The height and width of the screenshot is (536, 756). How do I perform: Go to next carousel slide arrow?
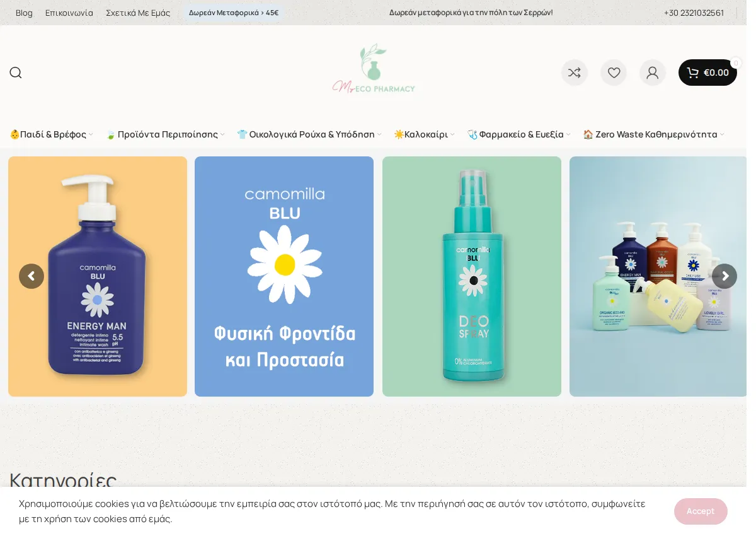[x=724, y=276]
